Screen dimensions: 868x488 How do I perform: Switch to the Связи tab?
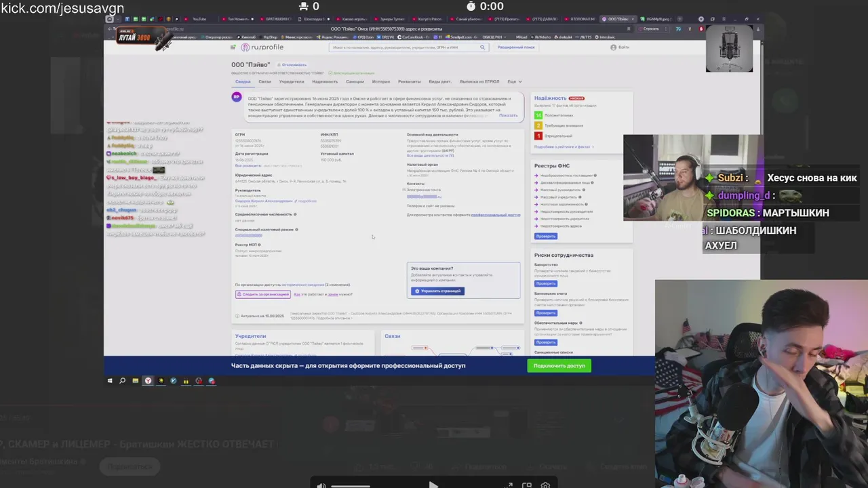pyautogui.click(x=264, y=81)
